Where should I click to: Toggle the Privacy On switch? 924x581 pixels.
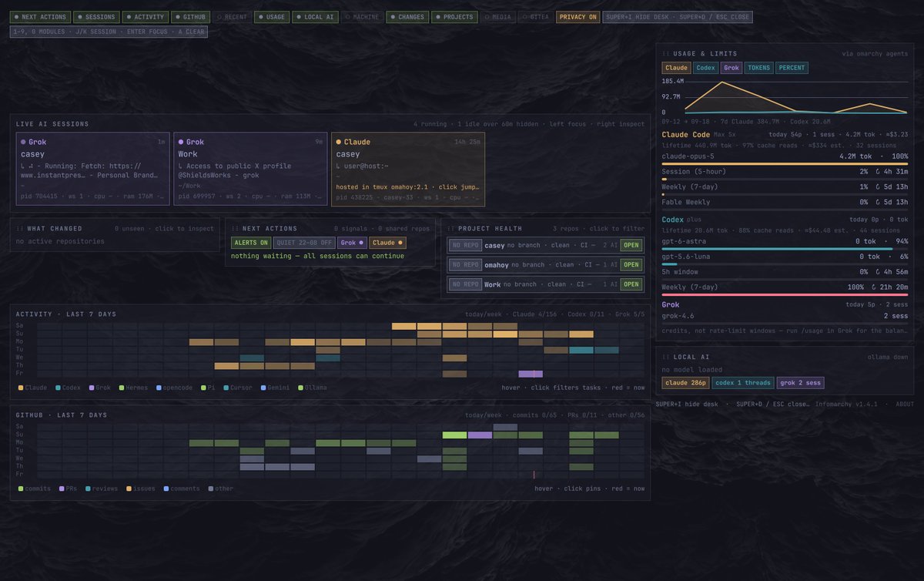coord(577,17)
